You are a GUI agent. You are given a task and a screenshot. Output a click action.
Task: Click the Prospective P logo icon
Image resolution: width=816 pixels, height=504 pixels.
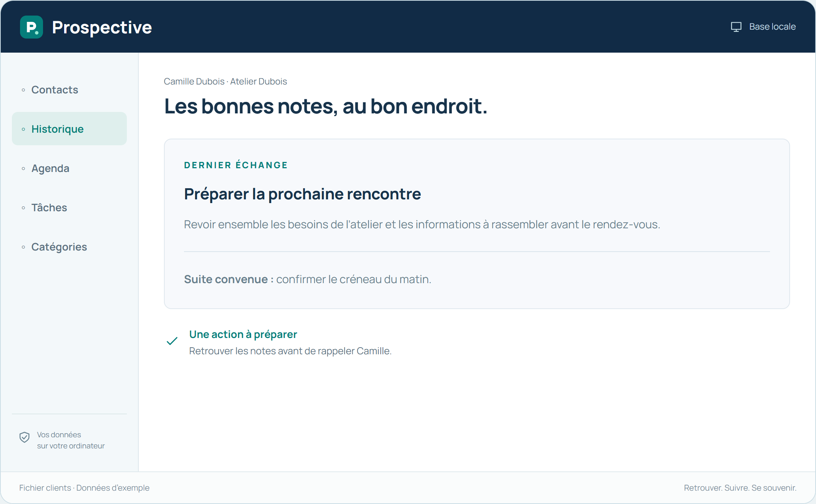[x=32, y=27]
